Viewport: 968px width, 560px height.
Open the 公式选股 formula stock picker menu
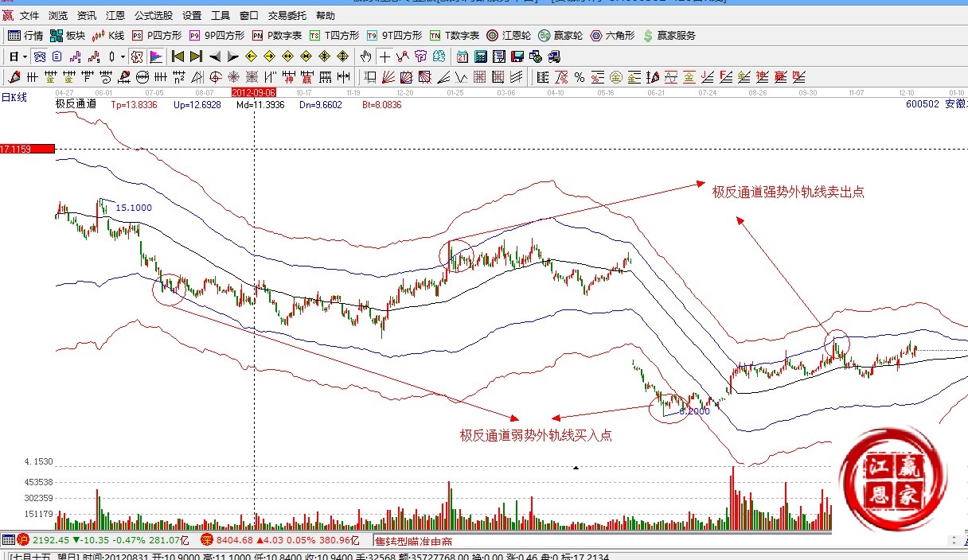coord(153,15)
